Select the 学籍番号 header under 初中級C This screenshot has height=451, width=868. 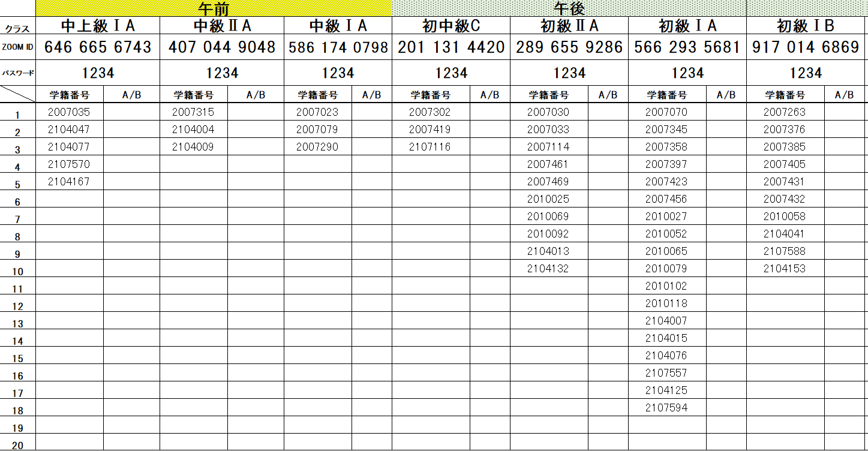[x=430, y=94]
